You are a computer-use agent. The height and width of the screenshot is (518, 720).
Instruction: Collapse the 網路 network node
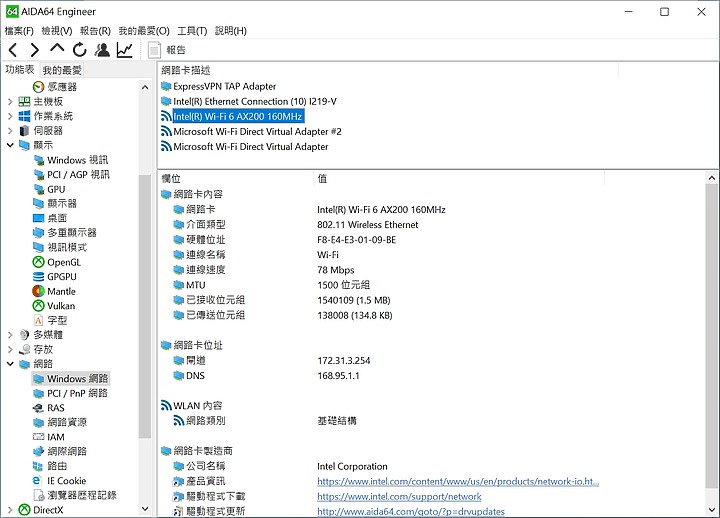[x=10, y=364]
